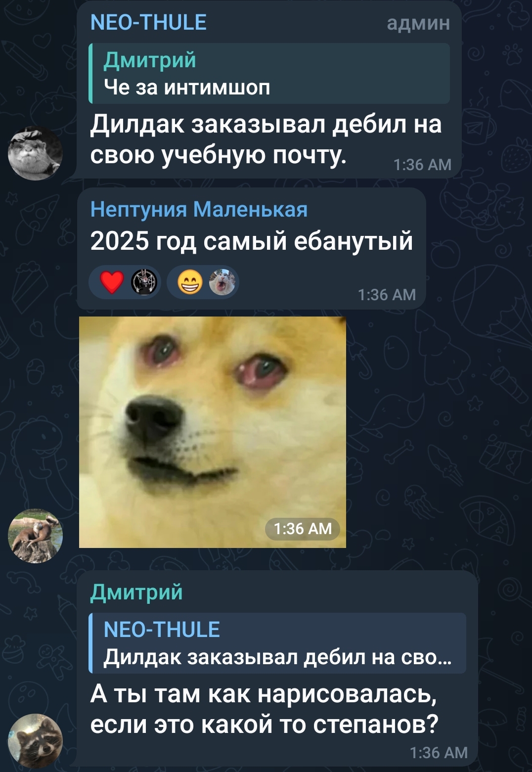Open sender name NEO-THULE at top
Viewport: 532px width, 772px height.
click(x=148, y=23)
